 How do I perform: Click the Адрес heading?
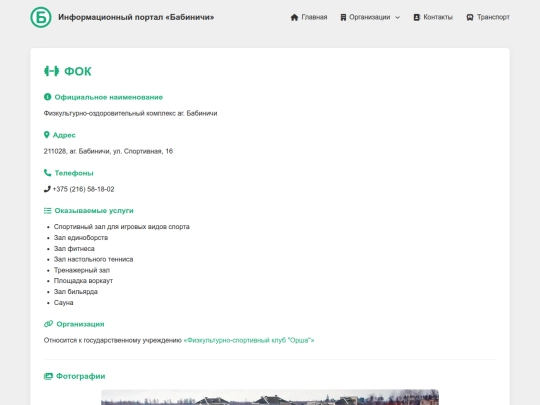point(64,135)
